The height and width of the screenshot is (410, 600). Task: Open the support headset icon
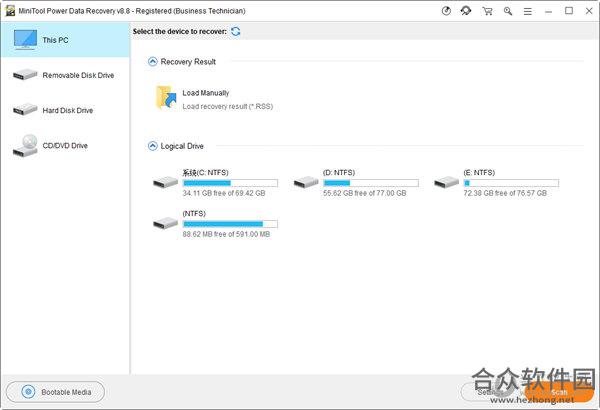pos(466,11)
